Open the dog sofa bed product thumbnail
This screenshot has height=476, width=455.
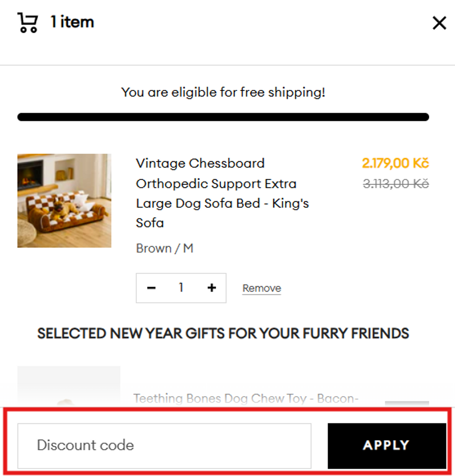point(64,201)
